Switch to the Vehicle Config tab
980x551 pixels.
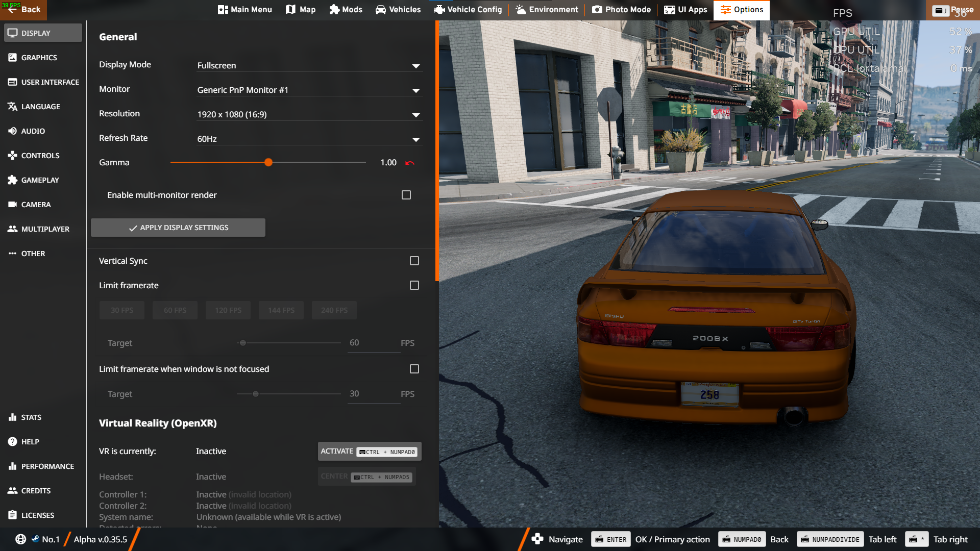468,10
